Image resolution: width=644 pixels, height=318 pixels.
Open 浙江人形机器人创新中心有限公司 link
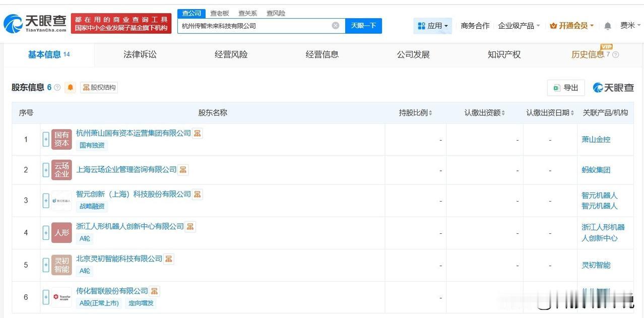pos(130,226)
